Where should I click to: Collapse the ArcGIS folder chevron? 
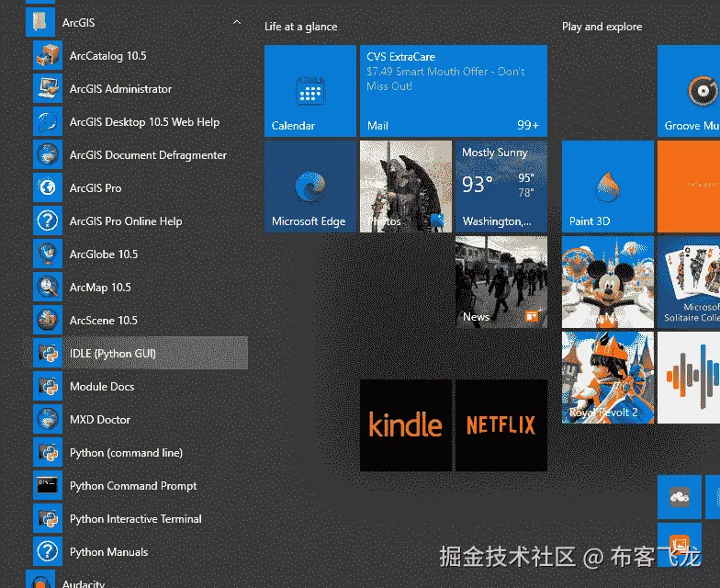(x=237, y=22)
